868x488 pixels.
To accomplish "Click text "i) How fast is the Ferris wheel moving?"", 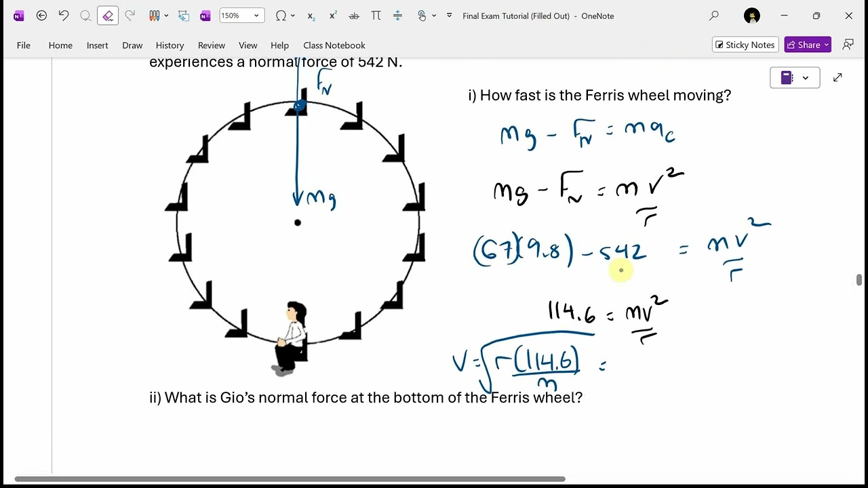I will tap(599, 96).
